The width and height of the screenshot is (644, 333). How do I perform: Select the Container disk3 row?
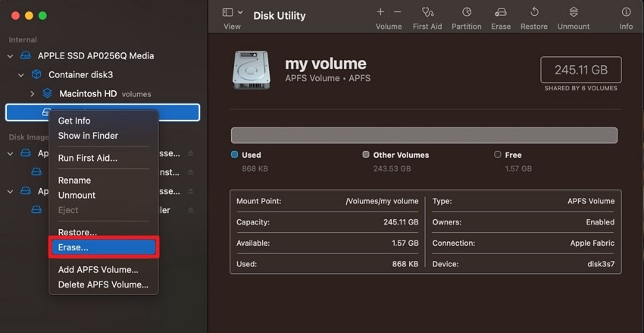pos(103,74)
